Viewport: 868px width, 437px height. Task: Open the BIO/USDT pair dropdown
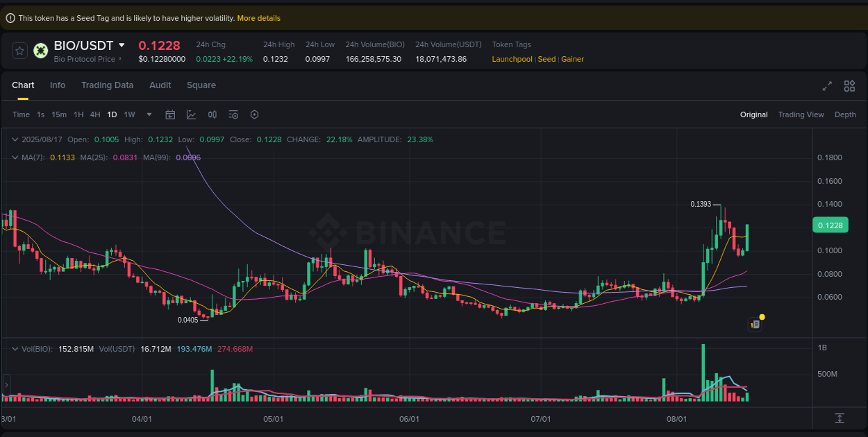122,45
